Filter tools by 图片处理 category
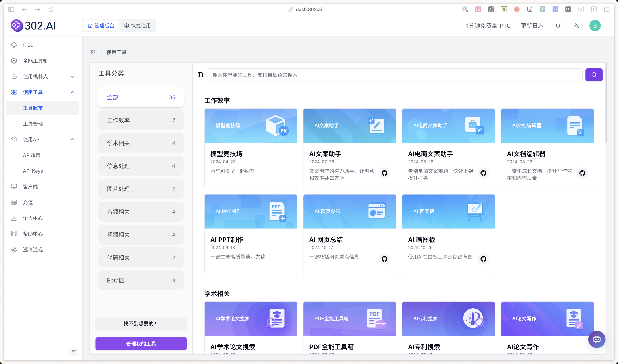Screen dimensions: 618x364 141,189
